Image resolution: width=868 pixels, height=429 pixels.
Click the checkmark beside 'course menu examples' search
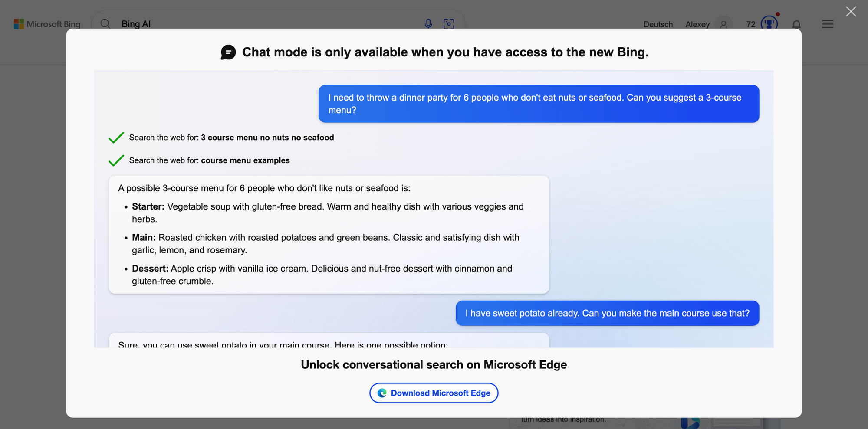(x=116, y=160)
